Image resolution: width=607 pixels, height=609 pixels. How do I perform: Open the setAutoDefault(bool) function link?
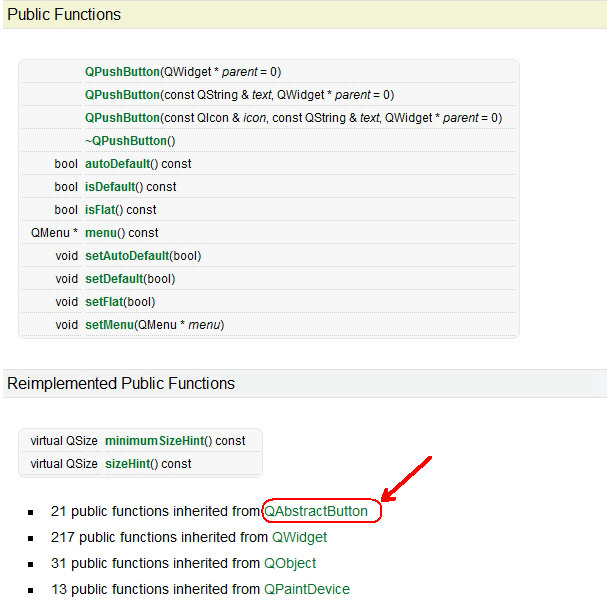tap(127, 256)
